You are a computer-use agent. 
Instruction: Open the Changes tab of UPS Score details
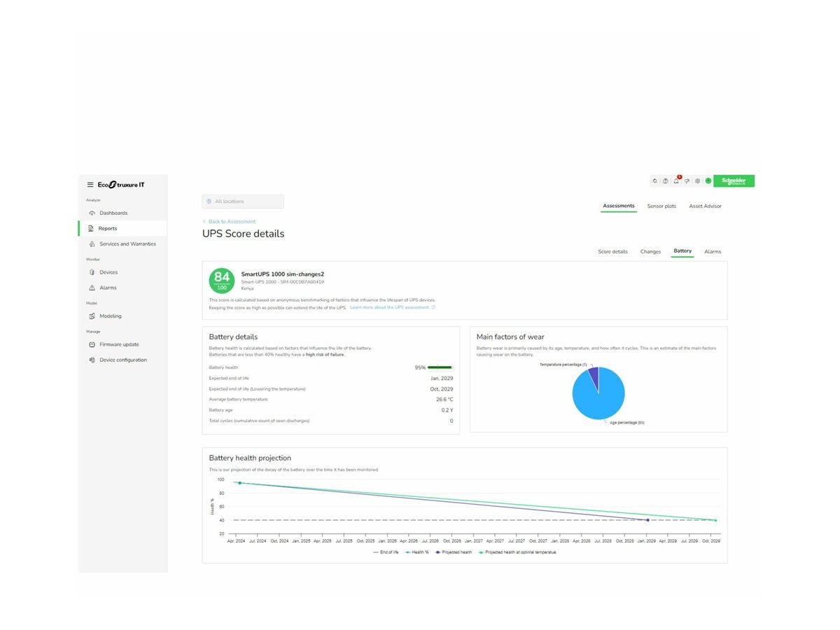(650, 251)
